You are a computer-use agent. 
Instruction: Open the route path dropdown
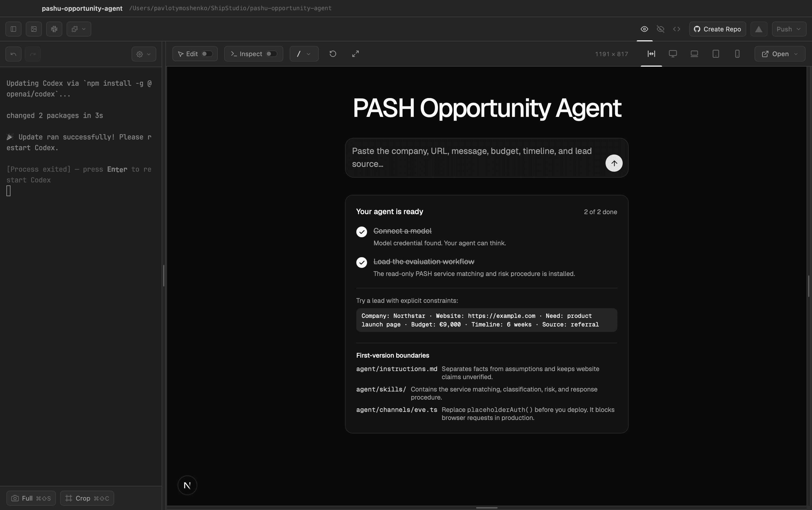[x=304, y=54]
